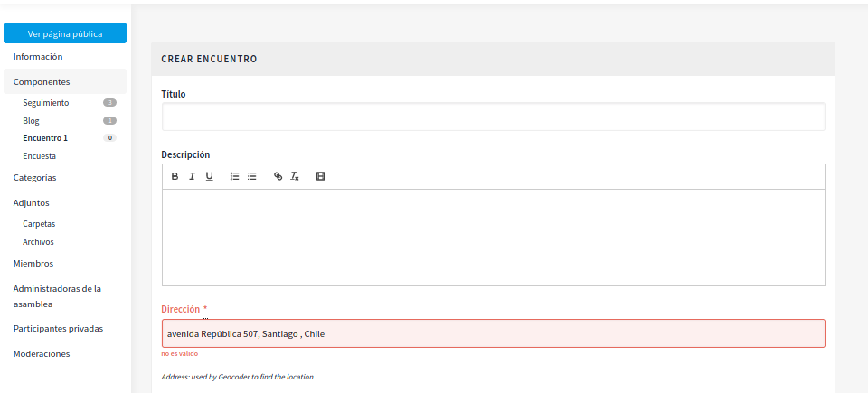The height and width of the screenshot is (393, 868).
Task: Open Participantes privadas section
Action: coord(58,328)
